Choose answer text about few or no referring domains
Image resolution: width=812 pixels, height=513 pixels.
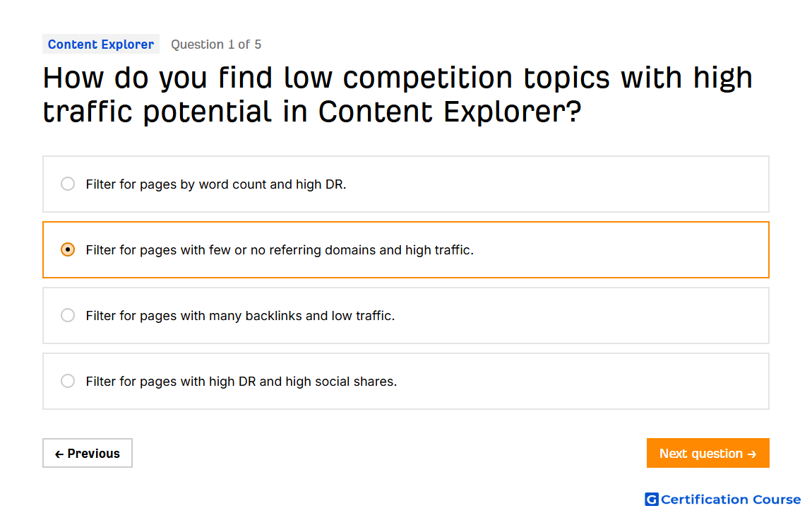click(x=280, y=250)
